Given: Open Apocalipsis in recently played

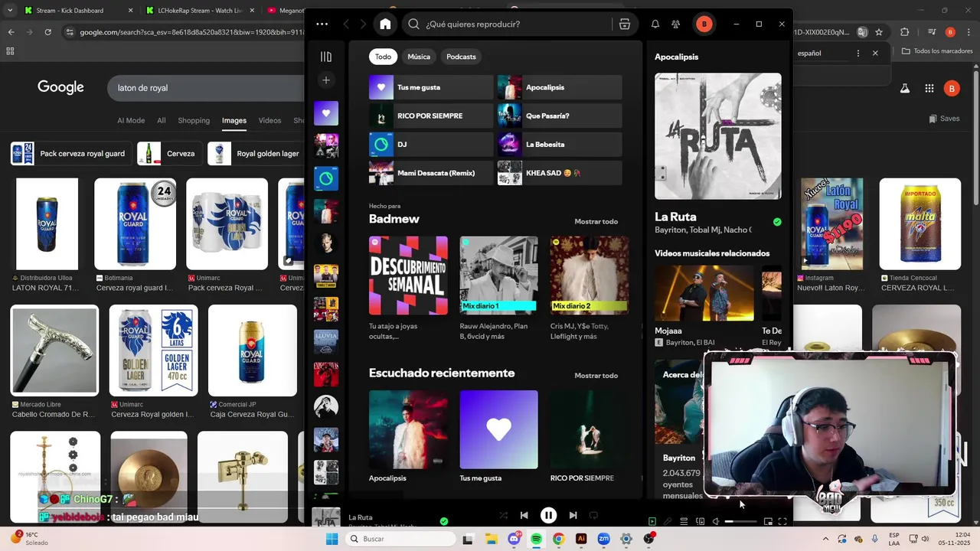Looking at the screenshot, I should click(x=408, y=436).
